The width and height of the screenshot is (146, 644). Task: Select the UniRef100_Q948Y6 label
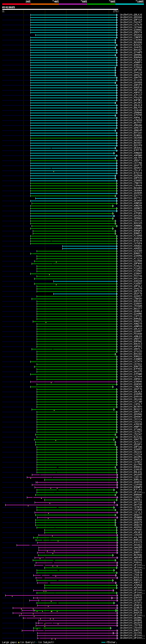[x=131, y=482]
